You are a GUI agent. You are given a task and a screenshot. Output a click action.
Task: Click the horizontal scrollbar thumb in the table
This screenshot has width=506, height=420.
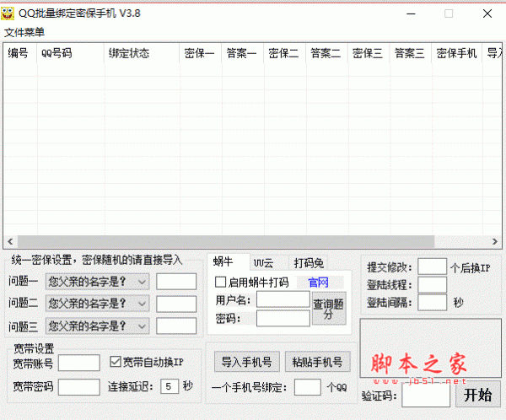(223, 241)
